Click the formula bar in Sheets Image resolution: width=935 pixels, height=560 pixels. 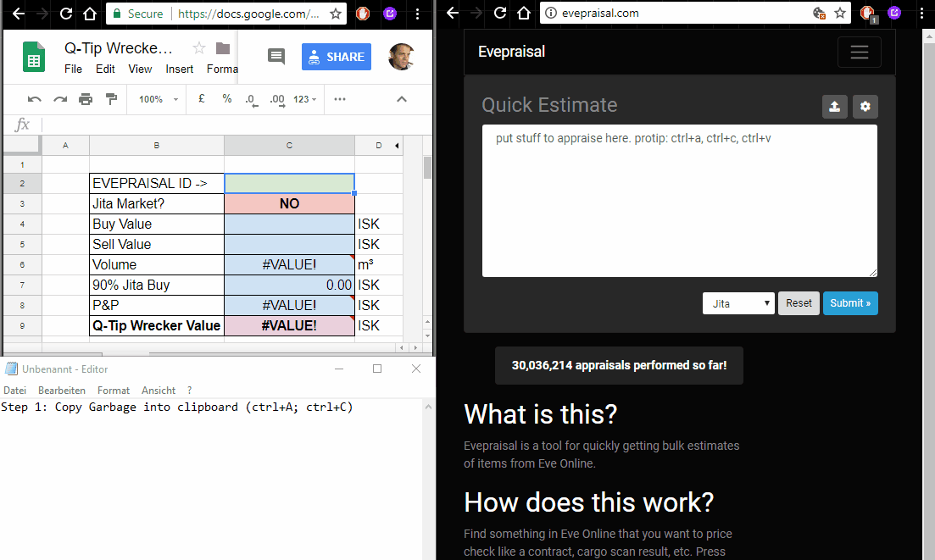click(236, 125)
